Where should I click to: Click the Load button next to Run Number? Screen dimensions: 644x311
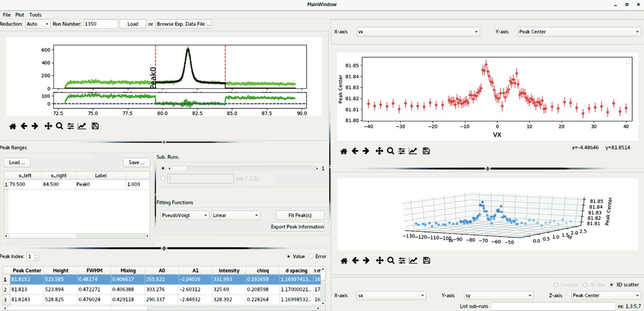[133, 24]
